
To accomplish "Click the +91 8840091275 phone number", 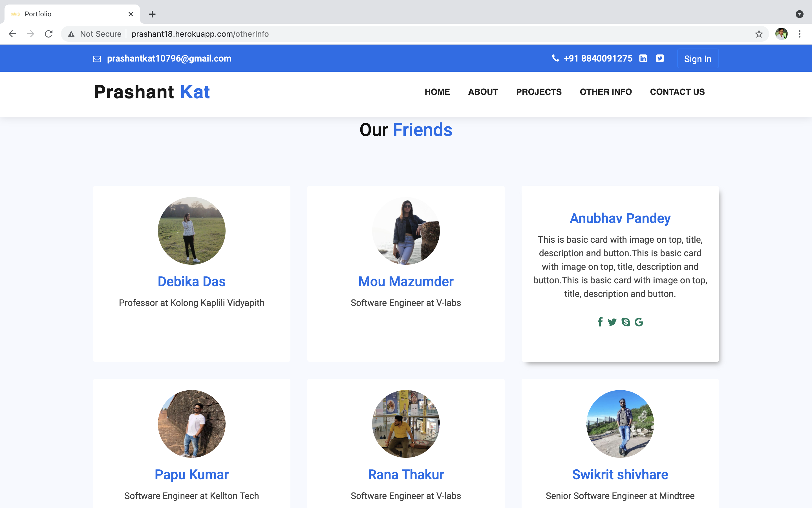I will (x=598, y=58).
